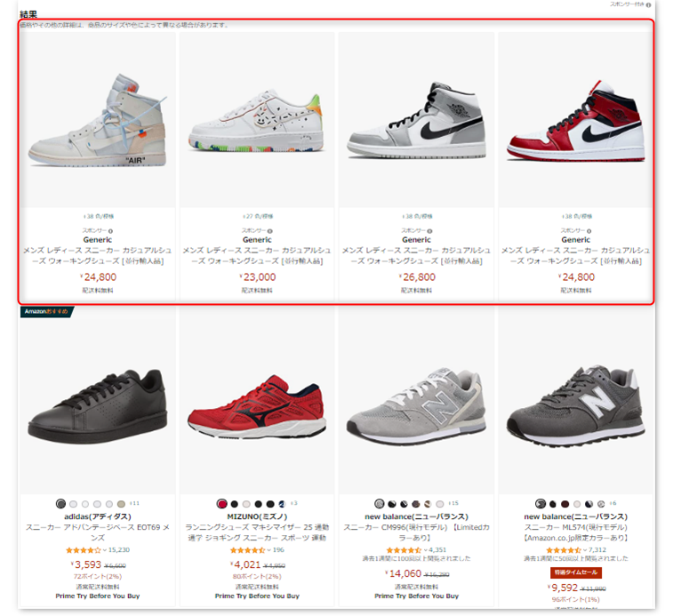Select the beige color swatch on adidas sneaker
The image size is (673, 616).
pyautogui.click(x=122, y=504)
